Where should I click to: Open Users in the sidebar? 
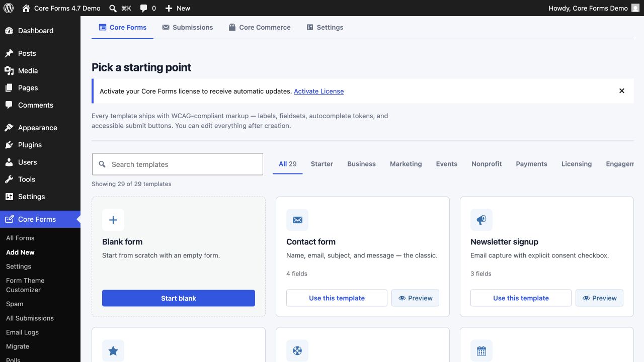point(40,162)
